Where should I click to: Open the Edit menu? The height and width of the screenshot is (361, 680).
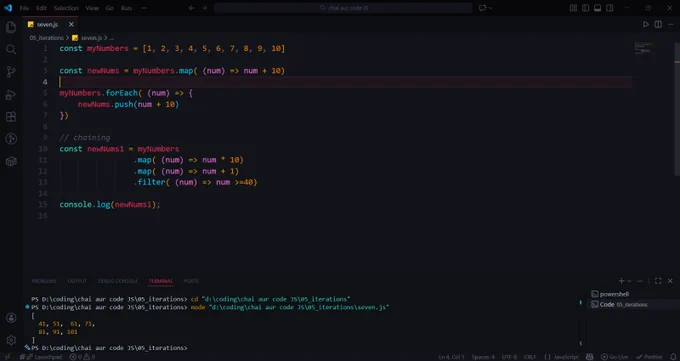(41, 8)
